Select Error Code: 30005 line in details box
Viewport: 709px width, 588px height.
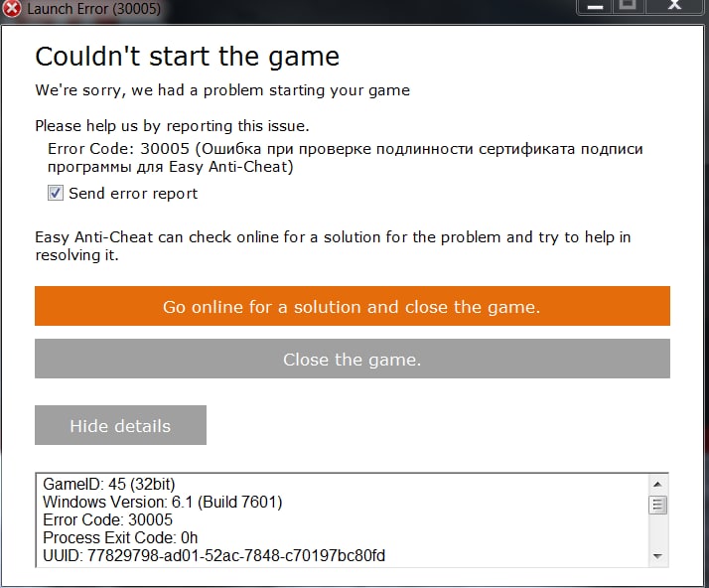pyautogui.click(x=107, y=519)
